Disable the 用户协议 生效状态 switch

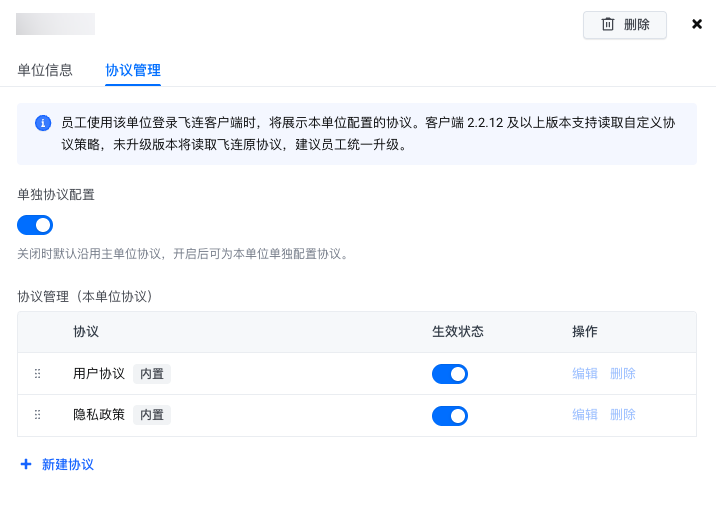450,374
